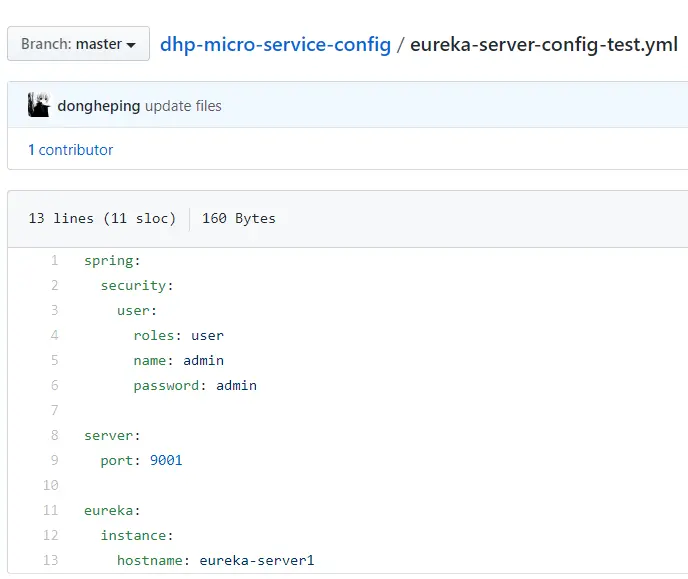Click line number 8
This screenshot has width=688, height=579.
pyautogui.click(x=54, y=436)
